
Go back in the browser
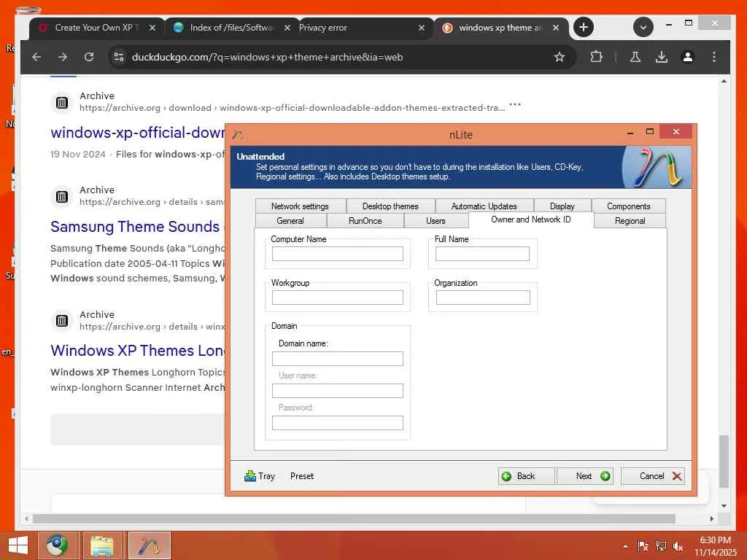(36, 57)
